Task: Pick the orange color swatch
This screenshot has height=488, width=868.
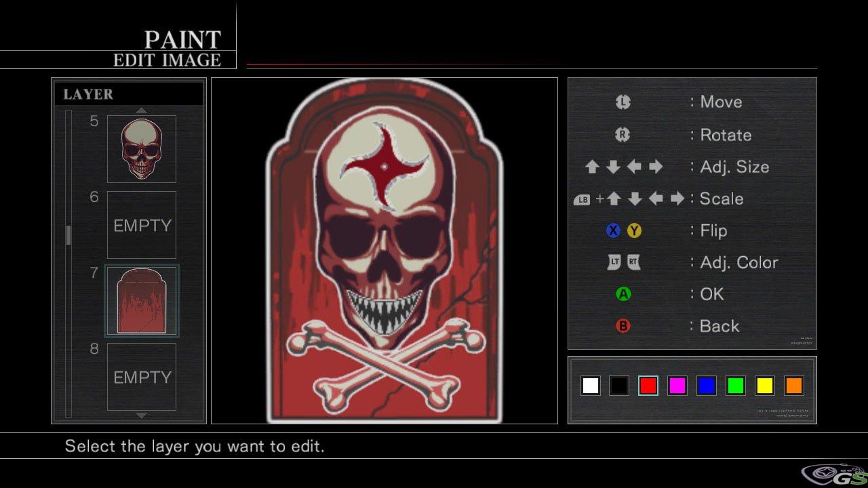Action: click(794, 386)
